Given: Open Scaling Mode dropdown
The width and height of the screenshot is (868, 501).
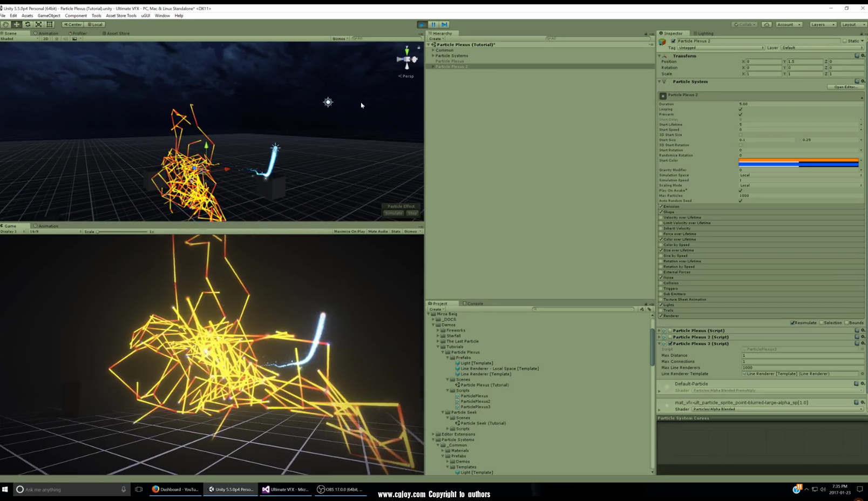Looking at the screenshot, I should coord(801,185).
